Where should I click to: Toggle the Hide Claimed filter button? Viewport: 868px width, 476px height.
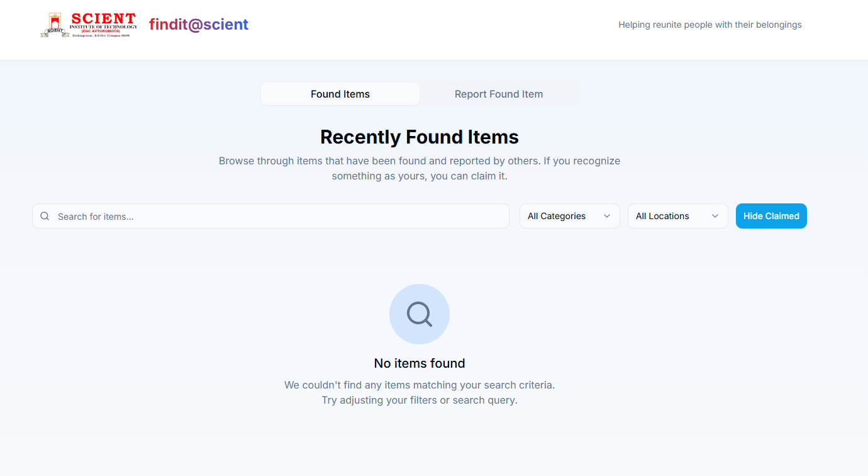click(771, 216)
